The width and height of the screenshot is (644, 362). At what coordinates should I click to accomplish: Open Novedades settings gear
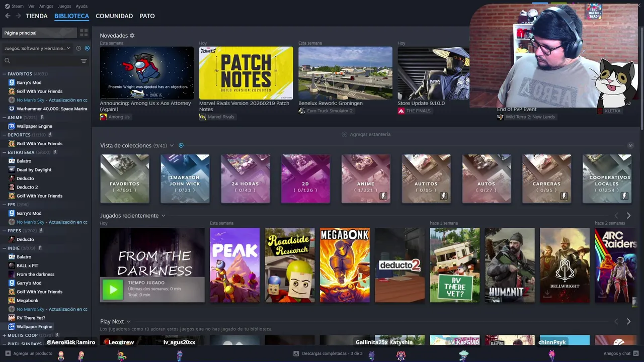pos(132,36)
